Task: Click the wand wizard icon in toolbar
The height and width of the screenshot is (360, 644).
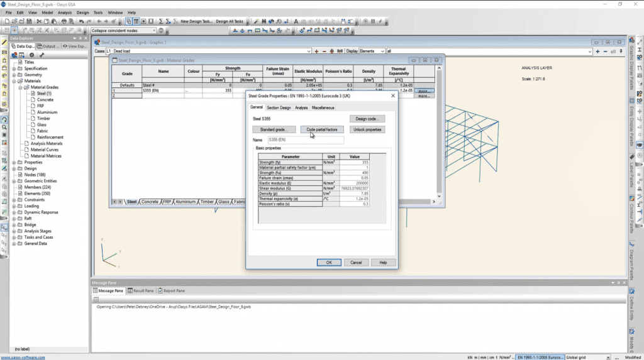Action: [257, 21]
